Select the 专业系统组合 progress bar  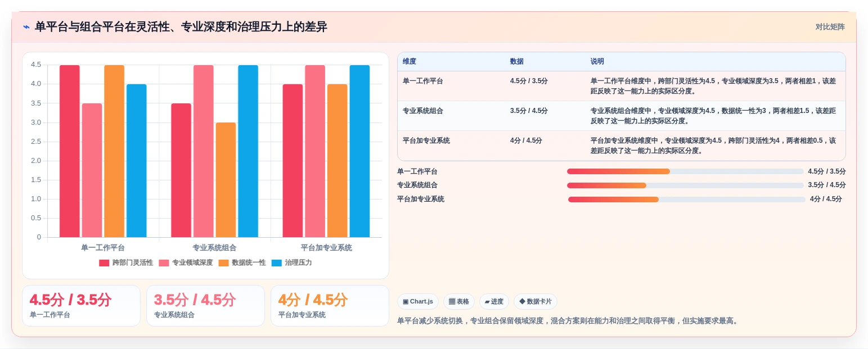(685, 185)
